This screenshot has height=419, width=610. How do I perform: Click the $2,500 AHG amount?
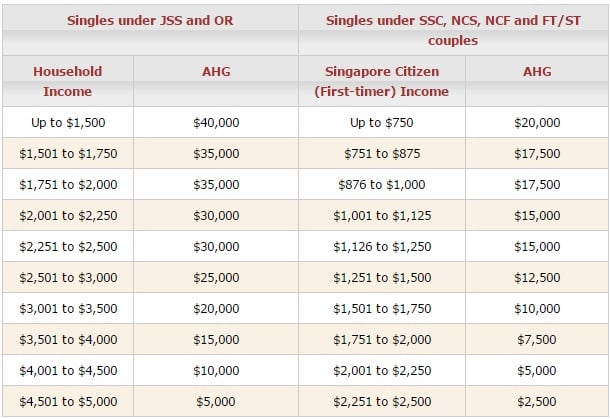coord(537,401)
